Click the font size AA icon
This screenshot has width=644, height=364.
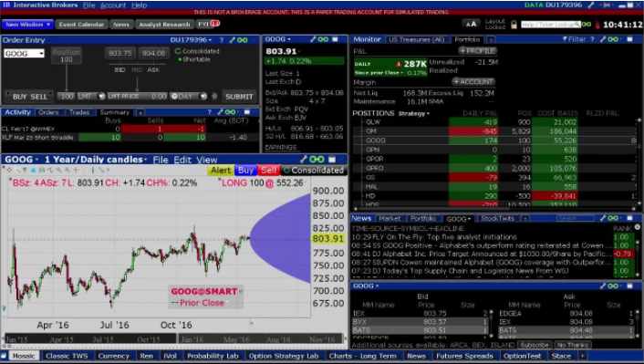pyautogui.click(x=471, y=25)
